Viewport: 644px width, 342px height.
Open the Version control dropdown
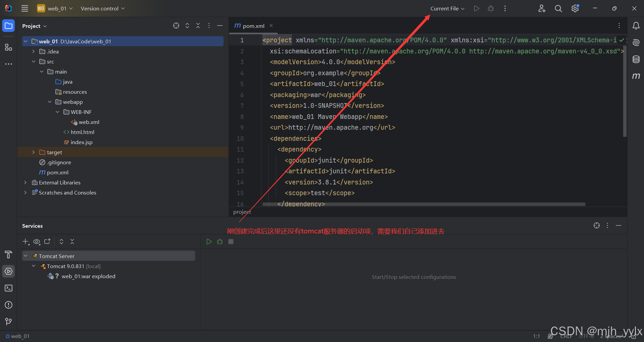click(103, 8)
